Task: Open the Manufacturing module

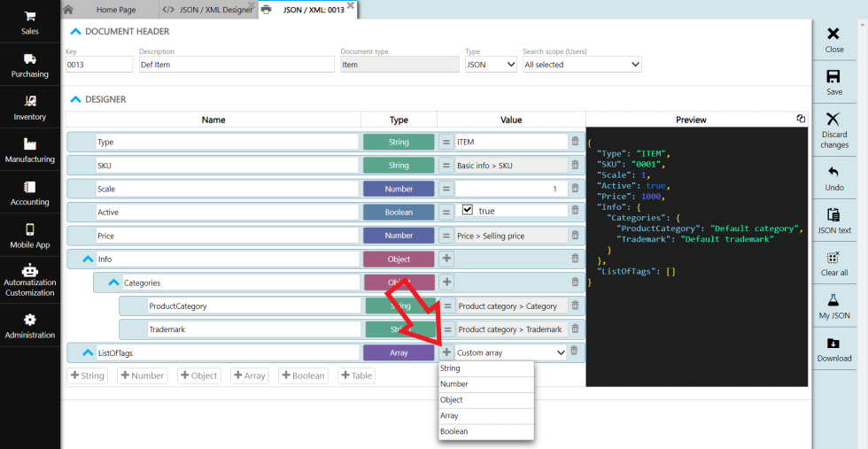Action: click(30, 150)
